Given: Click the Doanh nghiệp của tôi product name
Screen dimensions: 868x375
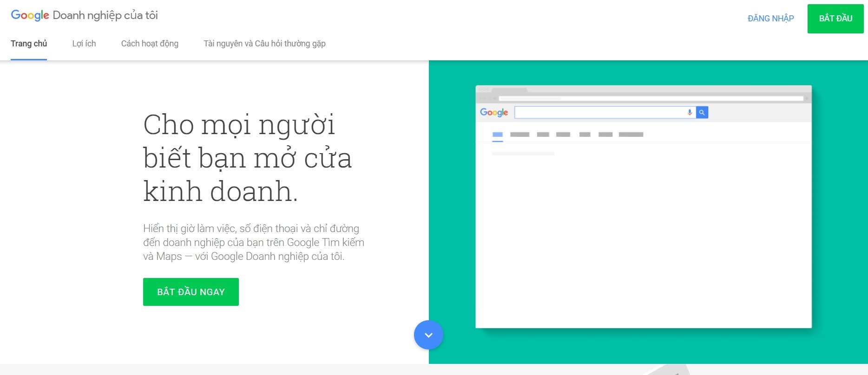Looking at the screenshot, I should pos(105,15).
